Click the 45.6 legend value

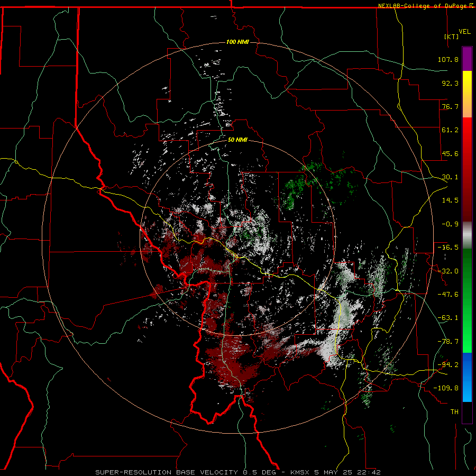tap(450, 153)
